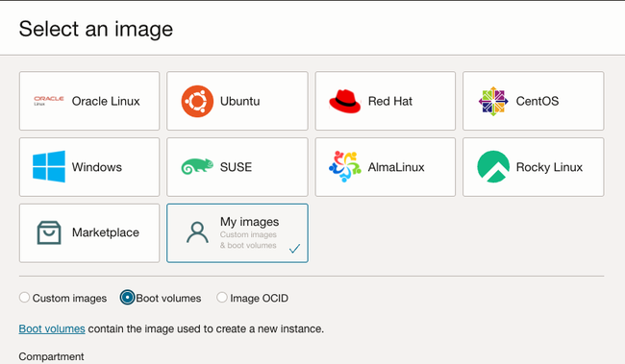Choose the AlmaLinux text label

[396, 167]
